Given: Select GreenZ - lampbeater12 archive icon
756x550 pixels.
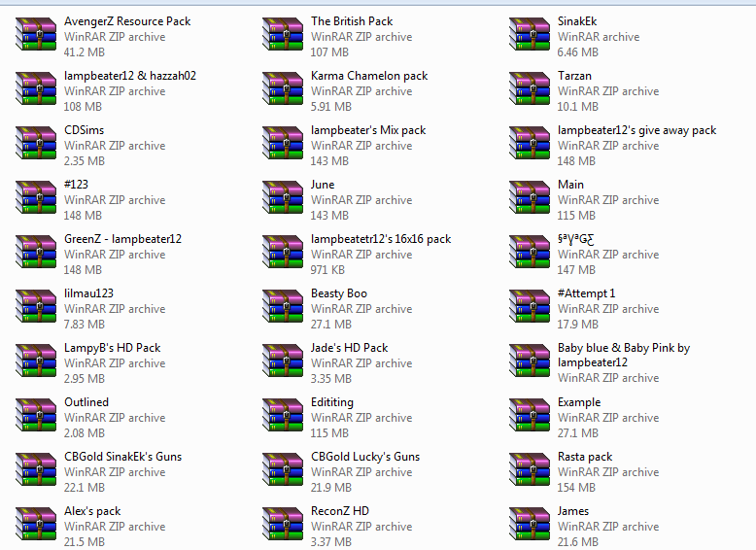Looking at the screenshot, I should pyautogui.click(x=36, y=252).
